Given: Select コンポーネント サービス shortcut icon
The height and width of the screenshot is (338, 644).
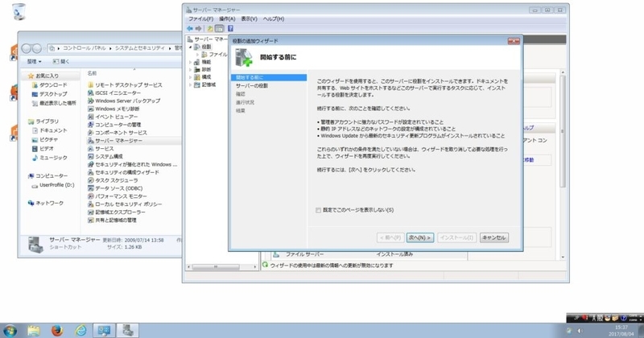Looking at the screenshot, I should click(x=91, y=133).
